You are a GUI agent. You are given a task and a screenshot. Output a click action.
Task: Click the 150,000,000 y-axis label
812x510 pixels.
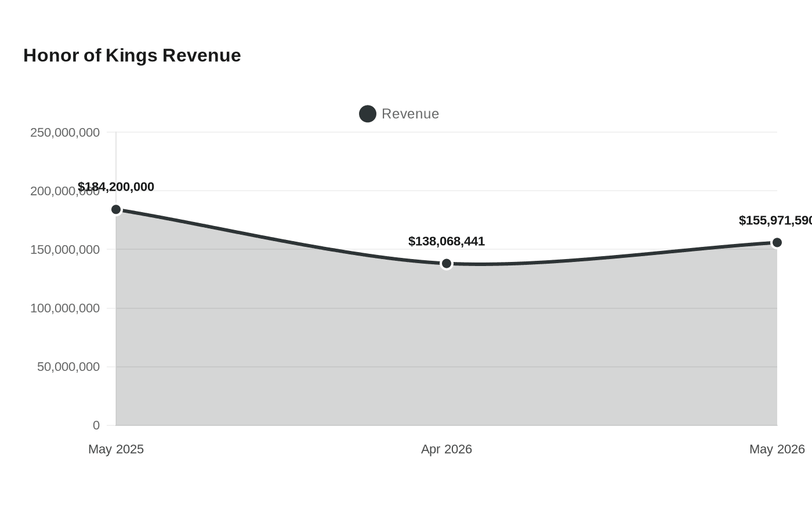click(x=65, y=250)
